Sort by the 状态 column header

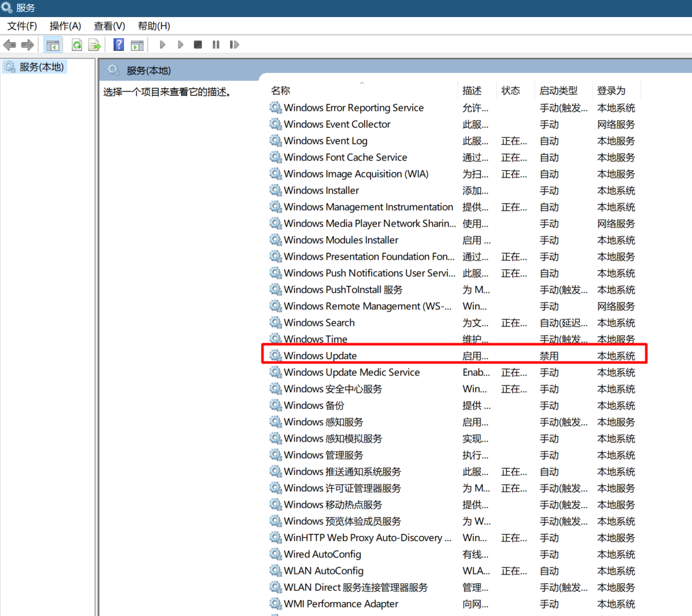coord(510,91)
